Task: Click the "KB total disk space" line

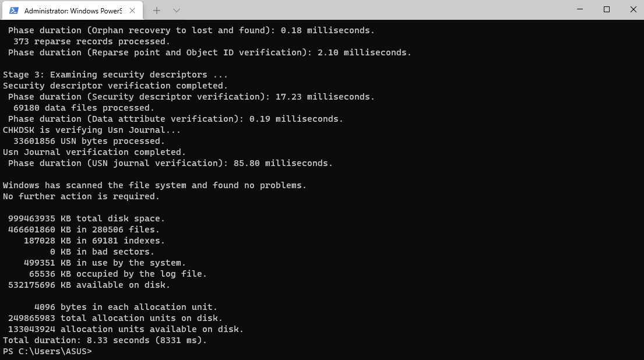Action: pyautogui.click(x=86, y=218)
